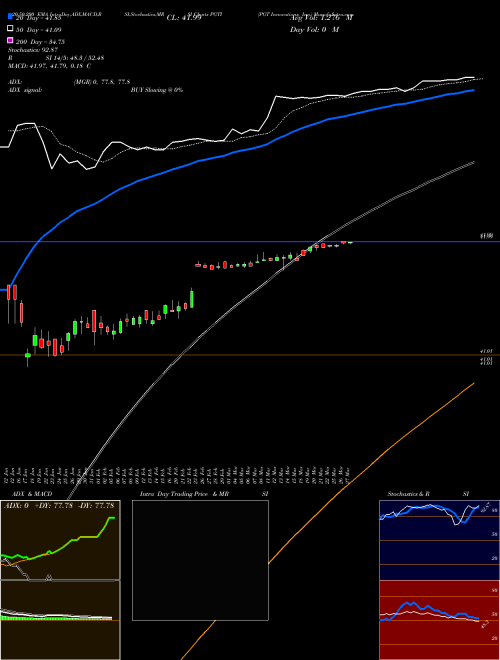
Task: Select the '20 Day = 41.85' label
Action: point(39,18)
